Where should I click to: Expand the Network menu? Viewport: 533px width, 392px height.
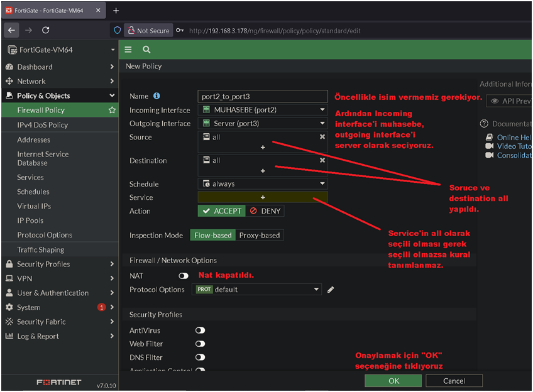[x=112, y=81]
